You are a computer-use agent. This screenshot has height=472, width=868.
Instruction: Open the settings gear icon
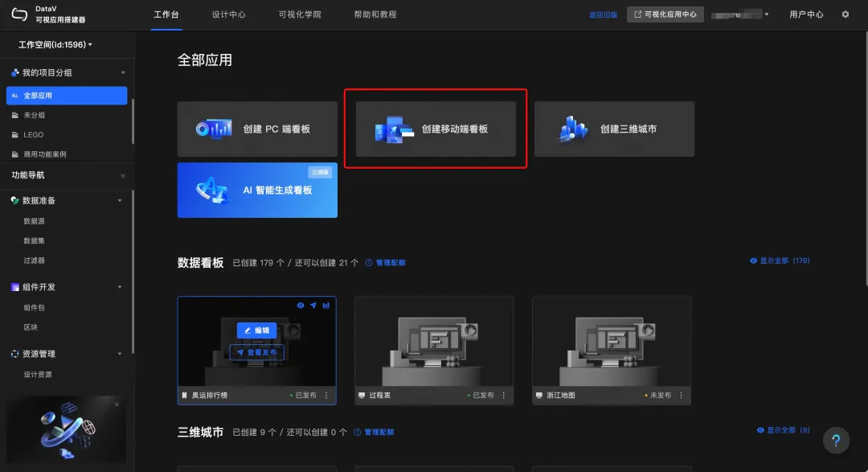click(845, 14)
